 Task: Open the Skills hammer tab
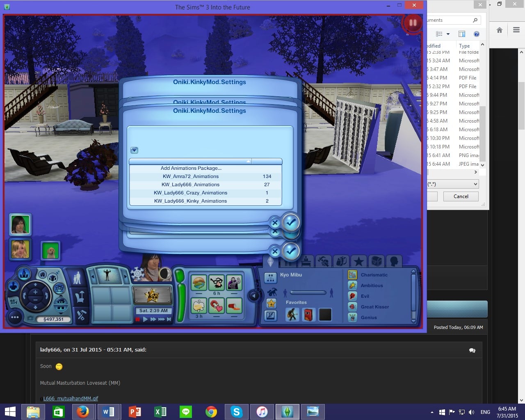324,261
